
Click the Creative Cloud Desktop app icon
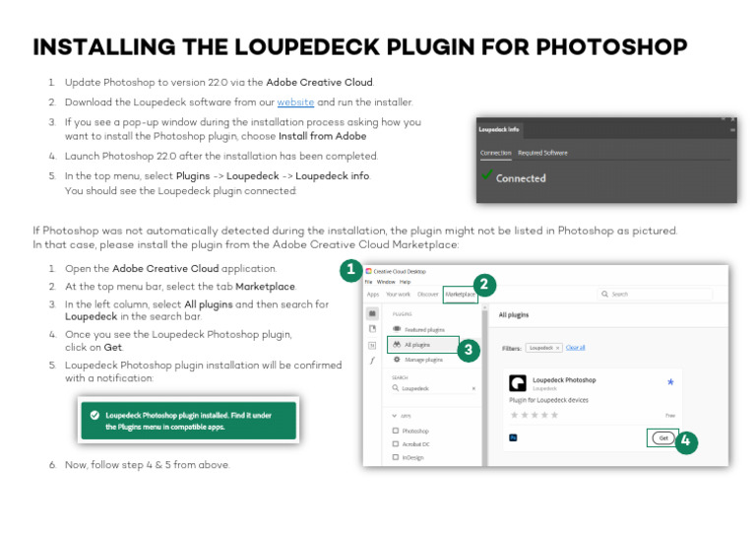(368, 271)
